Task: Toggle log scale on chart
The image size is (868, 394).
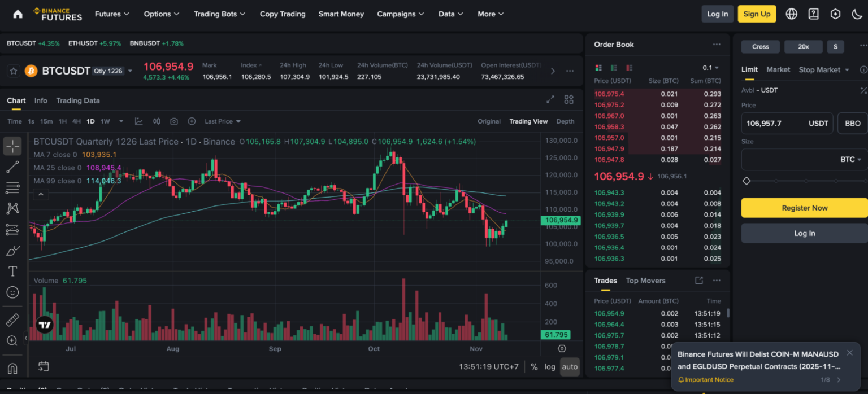Action: [550, 367]
